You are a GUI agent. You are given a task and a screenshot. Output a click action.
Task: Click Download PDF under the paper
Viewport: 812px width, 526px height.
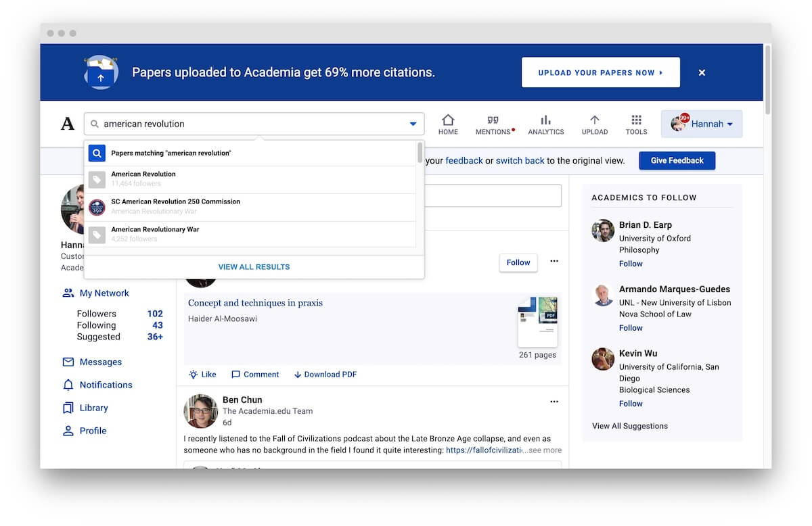325,375
